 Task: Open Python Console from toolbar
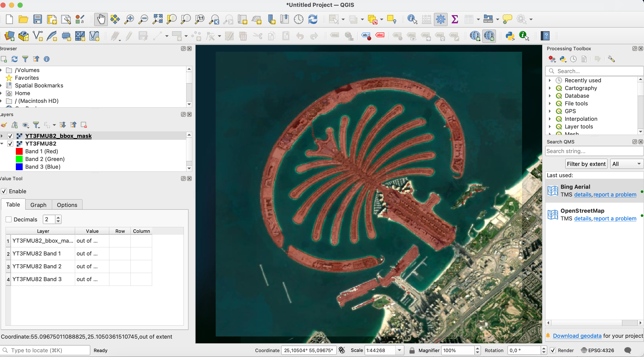coord(510,36)
